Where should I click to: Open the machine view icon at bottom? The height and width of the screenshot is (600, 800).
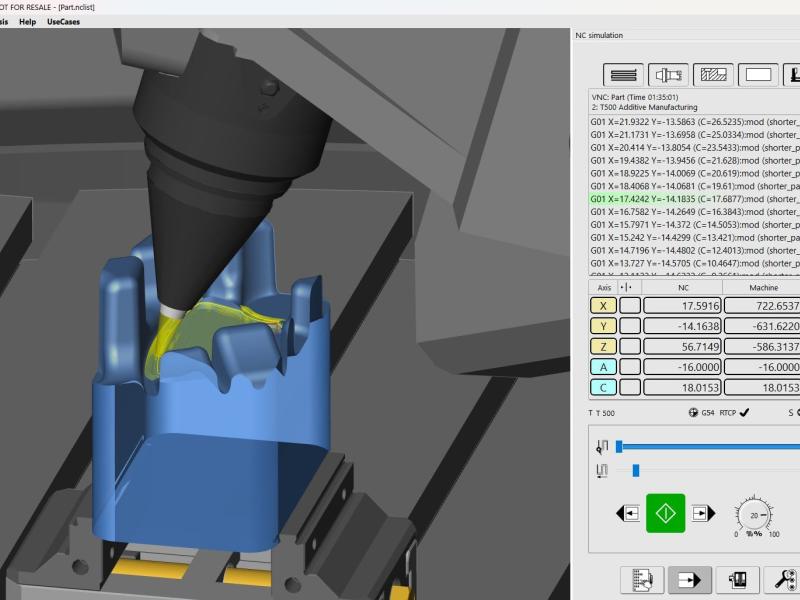pos(736,579)
